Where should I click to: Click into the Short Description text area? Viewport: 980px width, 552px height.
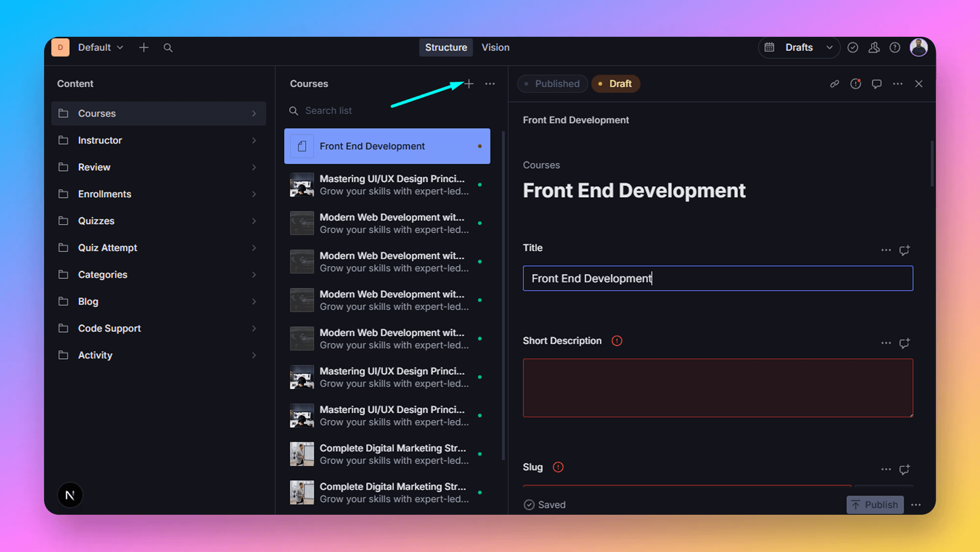[x=717, y=388]
